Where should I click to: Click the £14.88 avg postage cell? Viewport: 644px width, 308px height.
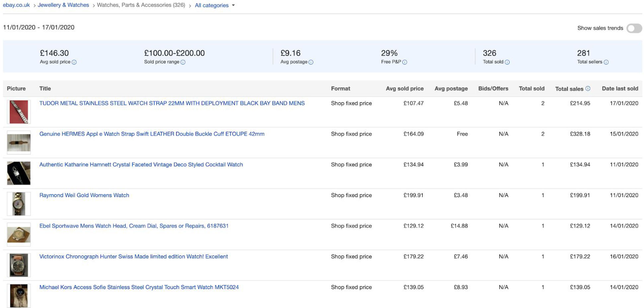[459, 226]
